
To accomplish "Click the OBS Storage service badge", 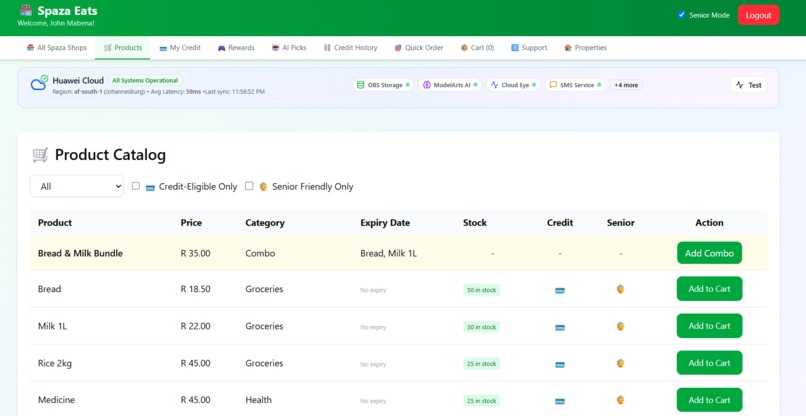I will click(383, 85).
